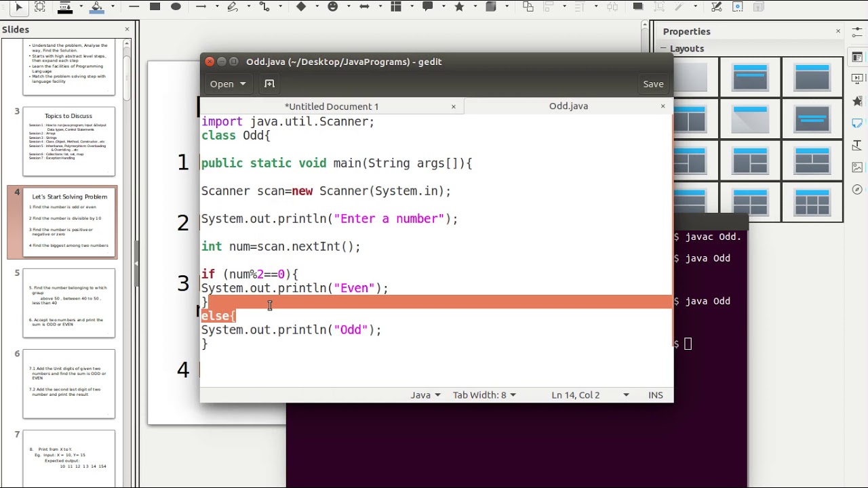Toggle the Shadow icon in toolbar
Screen dimensions: 868x488
[638, 7]
